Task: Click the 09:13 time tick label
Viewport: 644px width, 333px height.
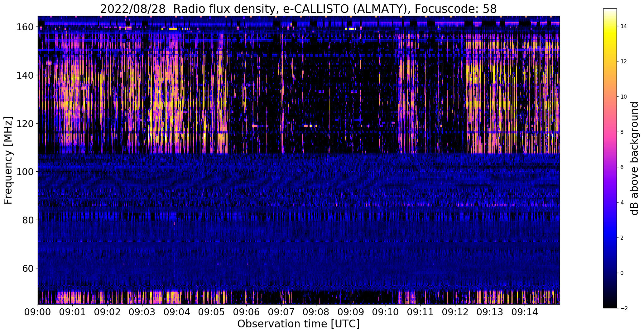Action: pos(490,312)
